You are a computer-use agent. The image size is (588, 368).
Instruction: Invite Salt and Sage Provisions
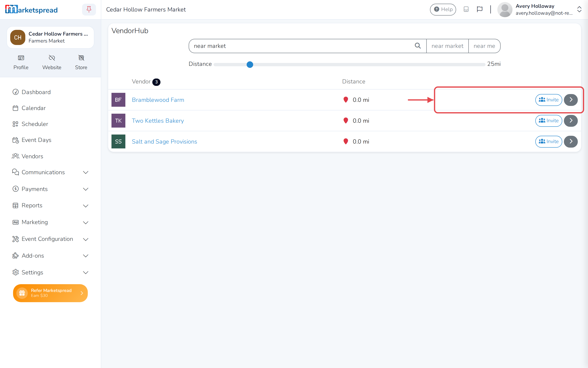[x=549, y=142]
